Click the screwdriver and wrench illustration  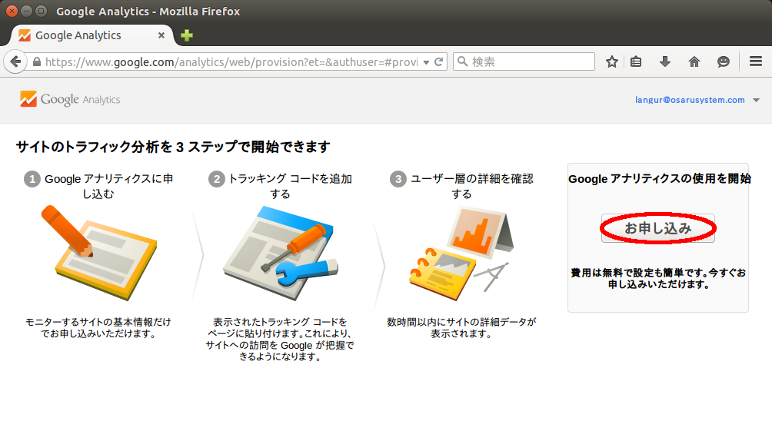(281, 253)
